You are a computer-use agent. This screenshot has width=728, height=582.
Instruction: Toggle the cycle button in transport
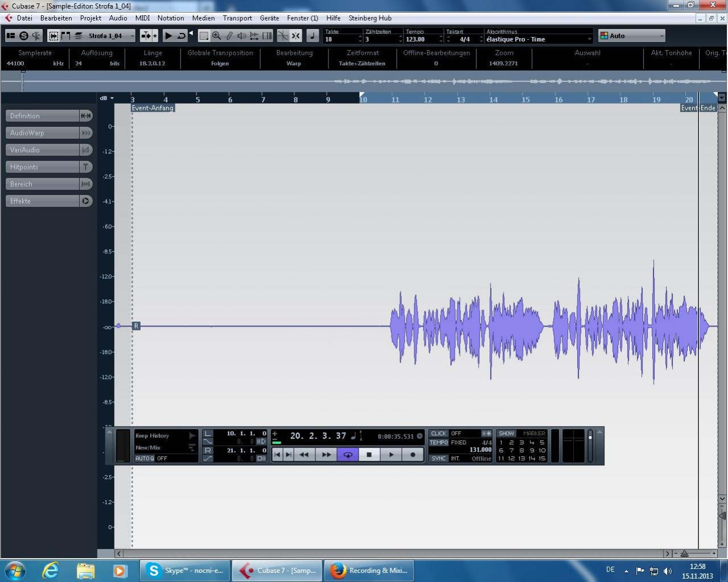pyautogui.click(x=347, y=455)
